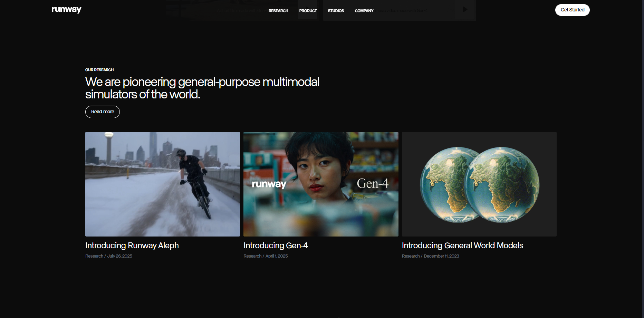644x318 pixels.
Task: Open the Product menu
Action: point(308,11)
